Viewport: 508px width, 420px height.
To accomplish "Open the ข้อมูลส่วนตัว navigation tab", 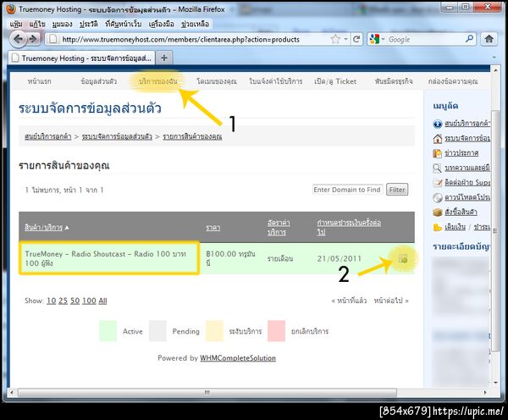I will pyautogui.click(x=99, y=81).
